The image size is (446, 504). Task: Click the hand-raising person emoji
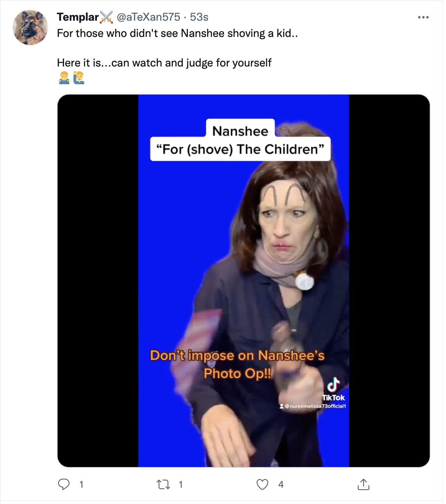pyautogui.click(x=79, y=78)
